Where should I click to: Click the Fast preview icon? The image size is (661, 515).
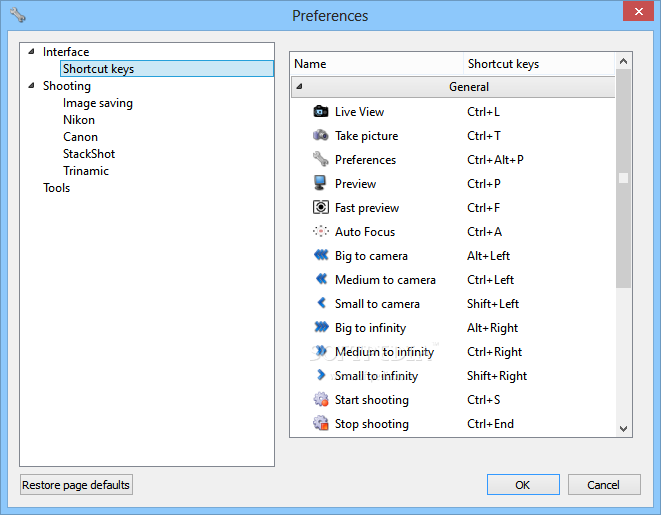point(321,207)
